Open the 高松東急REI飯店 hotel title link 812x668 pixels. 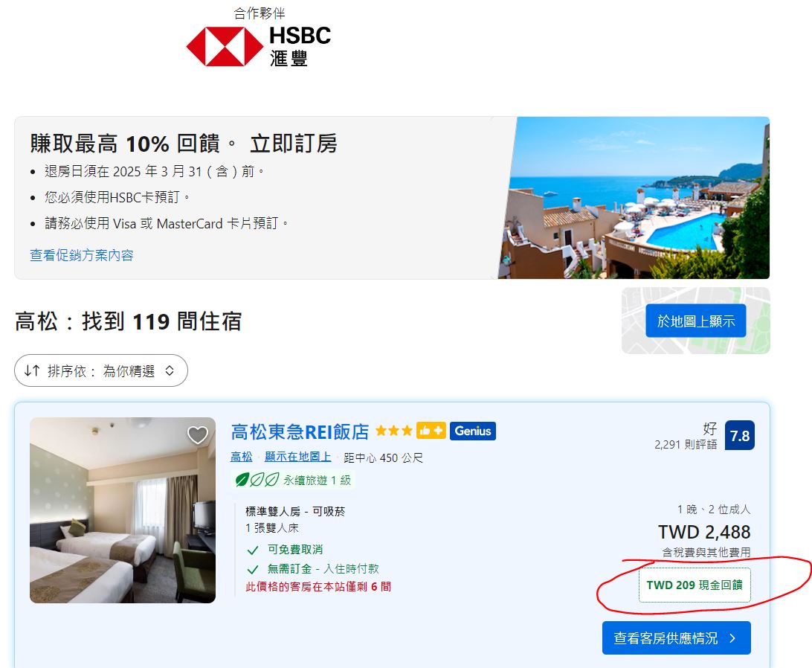tap(300, 431)
